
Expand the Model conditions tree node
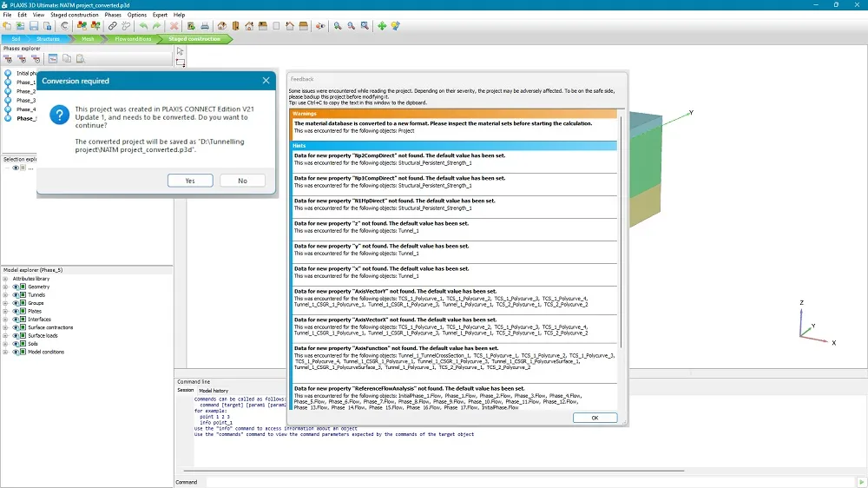pyautogui.click(x=5, y=352)
